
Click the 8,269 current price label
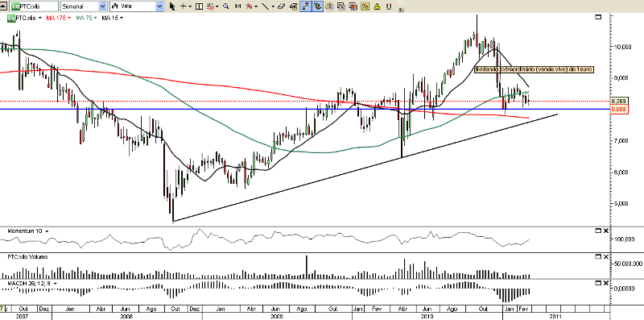click(x=618, y=102)
